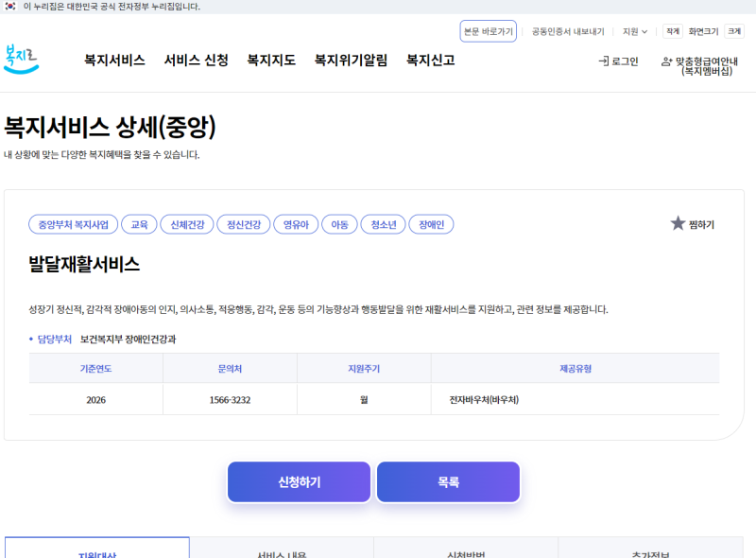Switch to the 지원대상 tab
Viewport: 756px width, 558px height.
point(97,549)
